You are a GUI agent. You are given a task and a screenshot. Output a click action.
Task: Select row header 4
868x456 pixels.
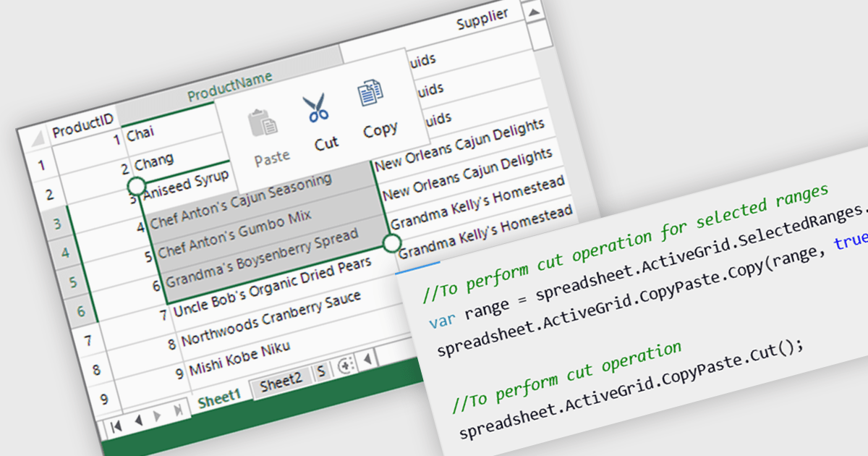[x=65, y=253]
